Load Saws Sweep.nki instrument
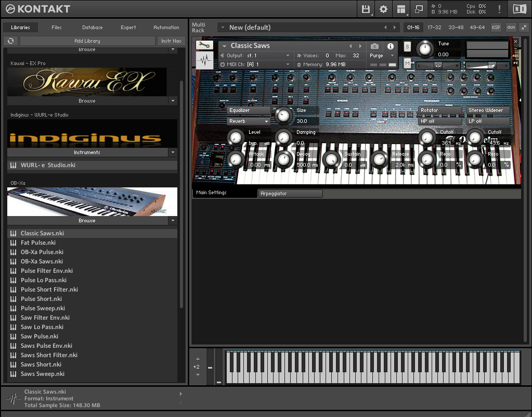The image size is (532, 417). [92, 374]
